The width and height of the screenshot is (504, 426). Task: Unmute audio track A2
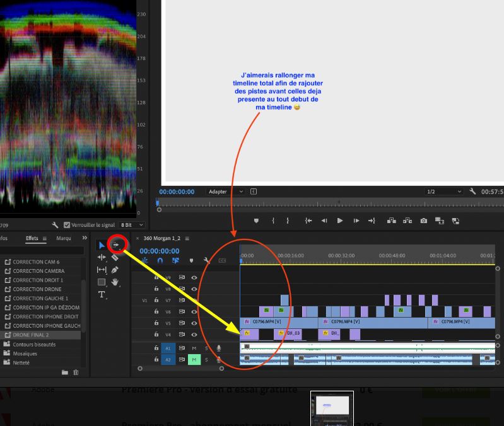tap(194, 360)
